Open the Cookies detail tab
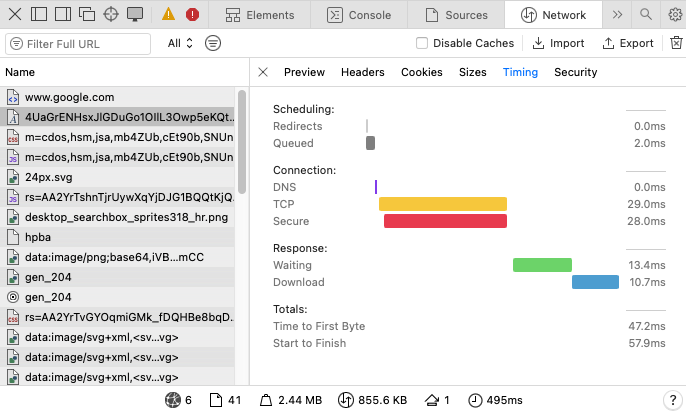 pos(422,72)
